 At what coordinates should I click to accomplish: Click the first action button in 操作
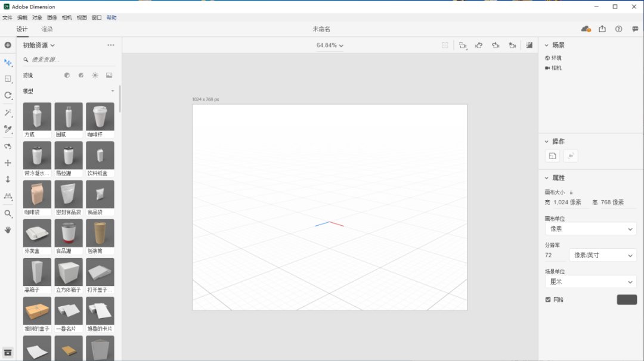tap(552, 156)
